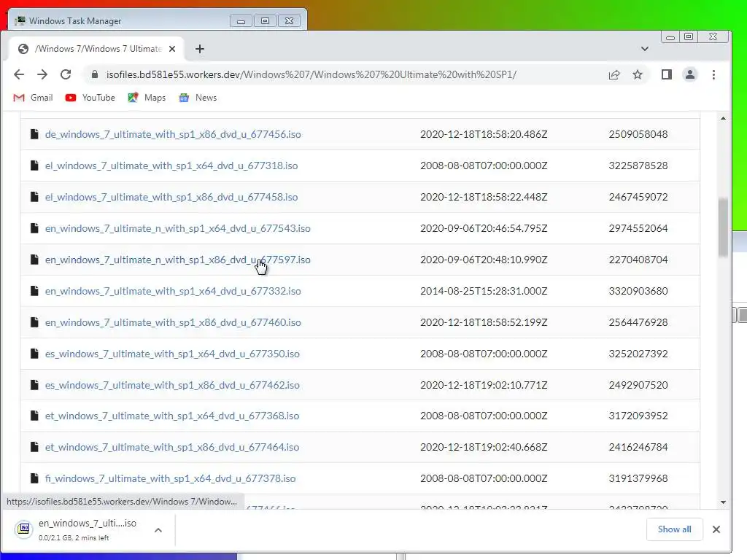Click file icon beside et_windows_7 677368 row
This screenshot has width=747, height=560.
pyautogui.click(x=34, y=416)
